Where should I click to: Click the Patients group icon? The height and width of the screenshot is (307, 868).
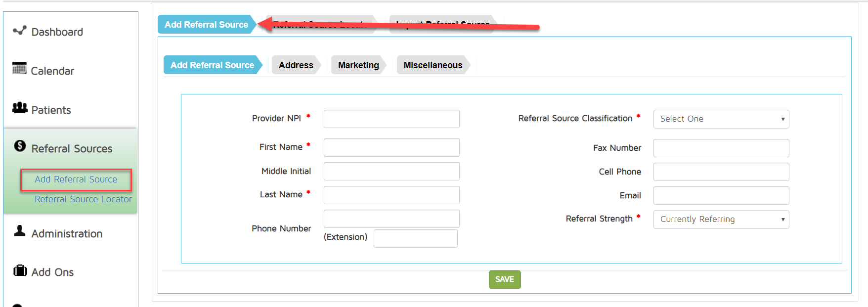point(20,107)
